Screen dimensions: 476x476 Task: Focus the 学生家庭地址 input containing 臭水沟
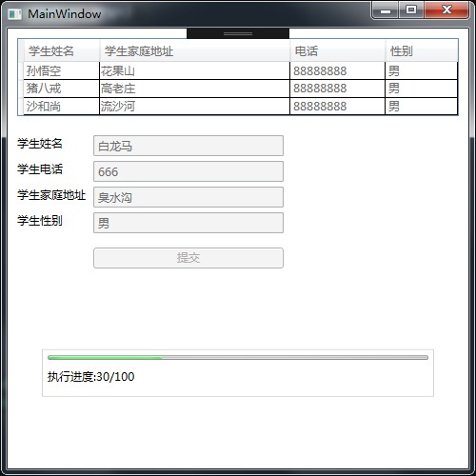click(x=188, y=197)
